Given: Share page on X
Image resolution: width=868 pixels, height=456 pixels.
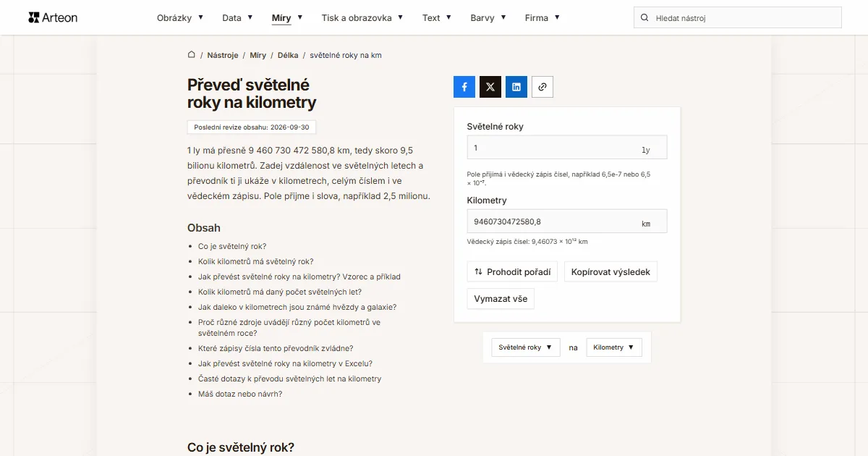Looking at the screenshot, I should [x=490, y=87].
